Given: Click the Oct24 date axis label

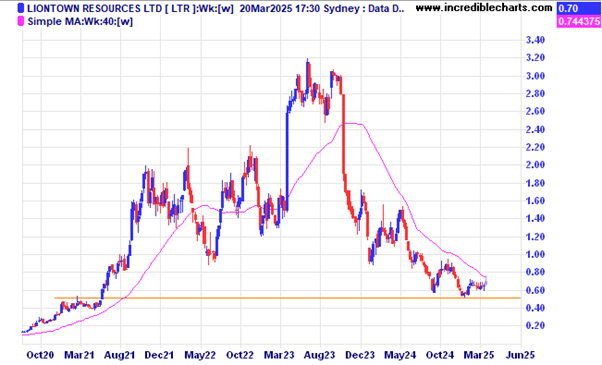Looking at the screenshot, I should 440,355.
